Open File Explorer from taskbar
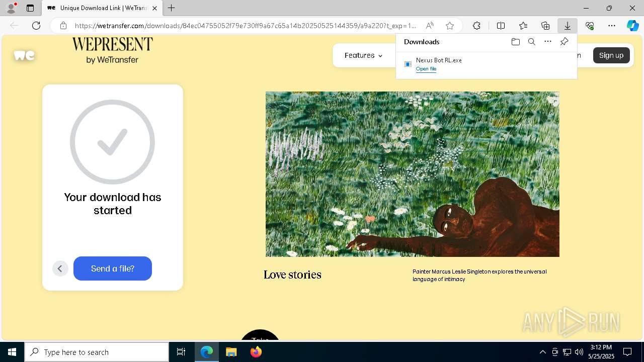Viewport: 644px width, 362px height. pyautogui.click(x=231, y=352)
